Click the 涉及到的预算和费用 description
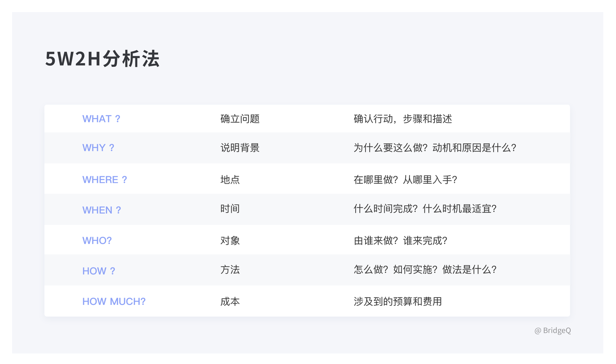Viewport: 616px width, 364px height. point(398,301)
